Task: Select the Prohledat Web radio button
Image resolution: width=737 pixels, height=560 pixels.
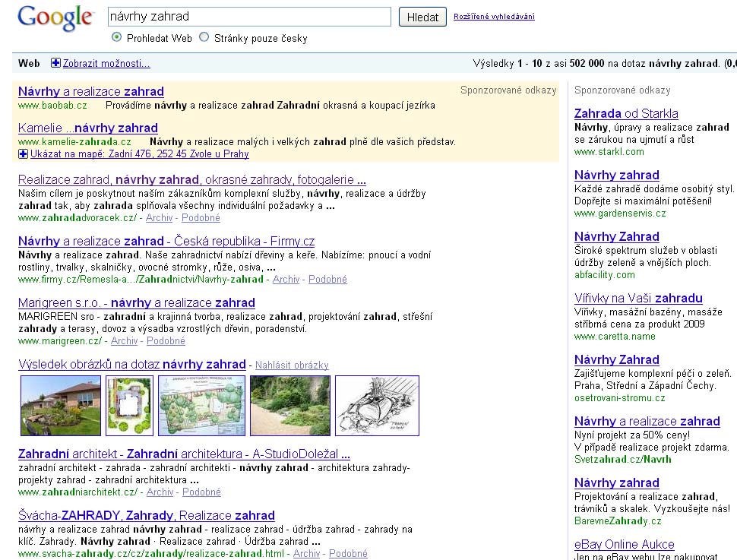Action: point(116,38)
